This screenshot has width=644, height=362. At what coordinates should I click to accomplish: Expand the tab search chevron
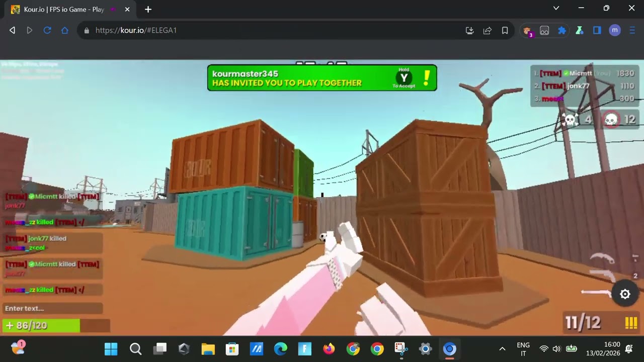click(x=556, y=8)
